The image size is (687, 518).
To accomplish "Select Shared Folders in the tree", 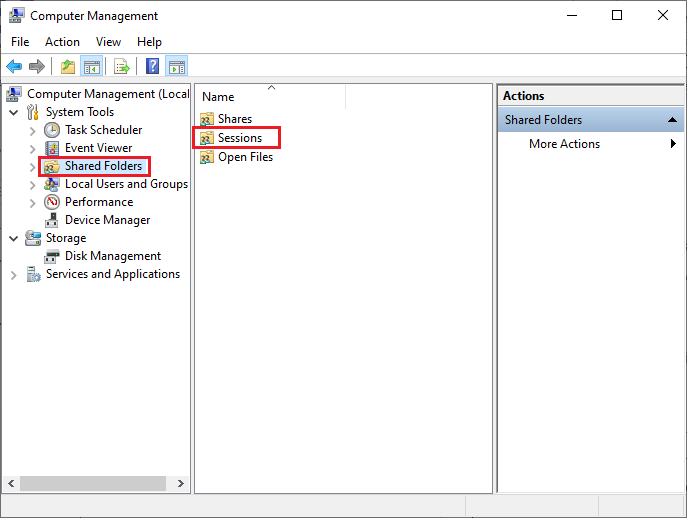I will click(103, 166).
